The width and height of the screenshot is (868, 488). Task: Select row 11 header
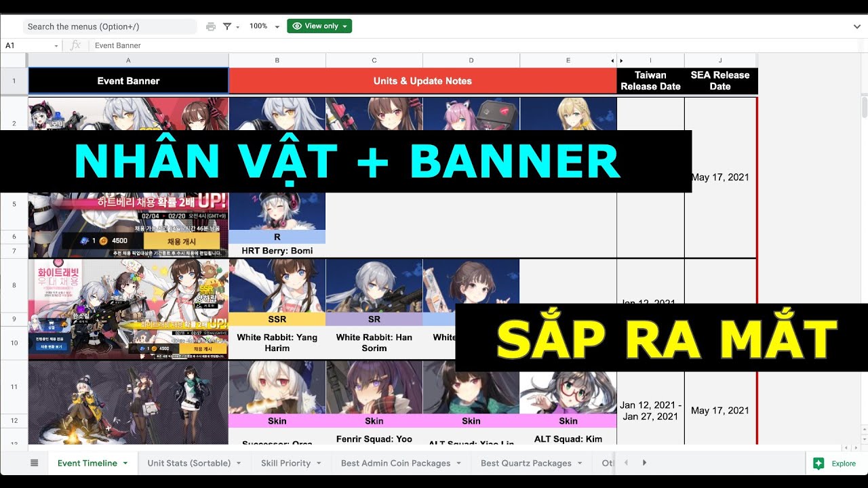[14, 387]
